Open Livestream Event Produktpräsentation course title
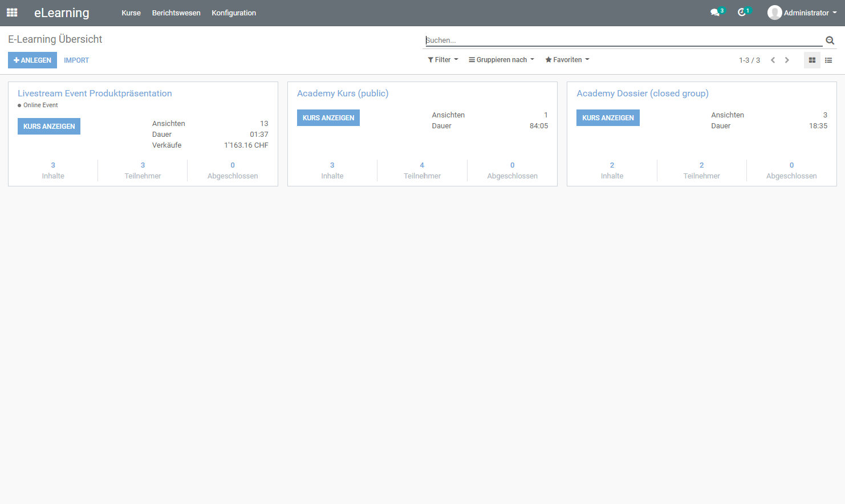845x504 pixels. pyautogui.click(x=95, y=94)
